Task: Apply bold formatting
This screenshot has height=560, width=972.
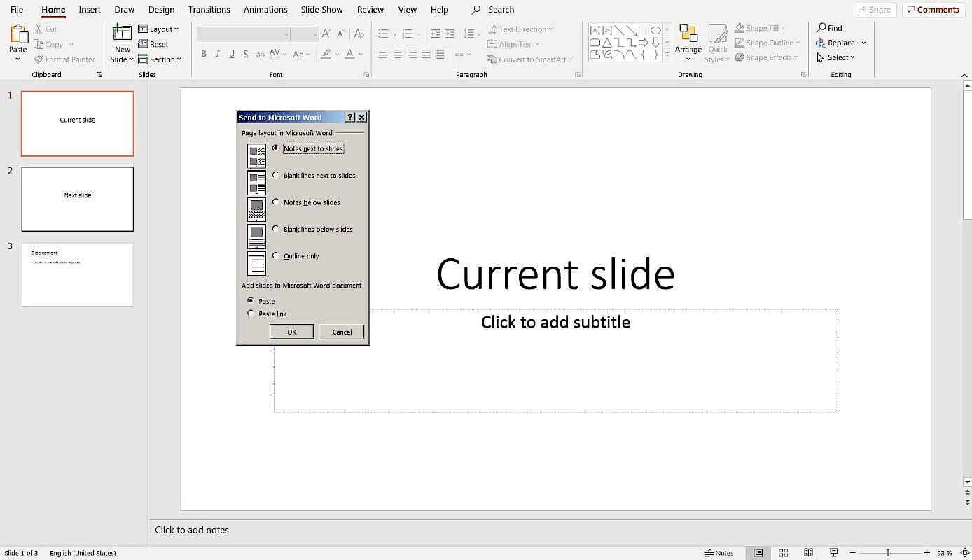Action: (x=203, y=54)
